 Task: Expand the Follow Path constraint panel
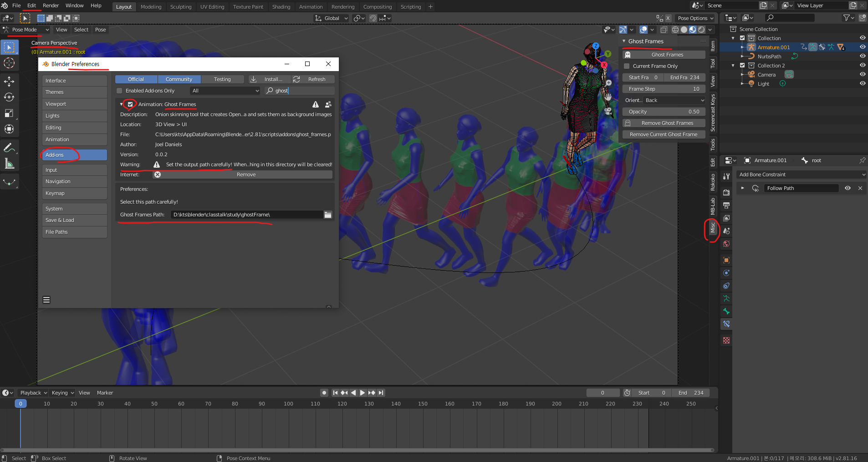point(743,188)
